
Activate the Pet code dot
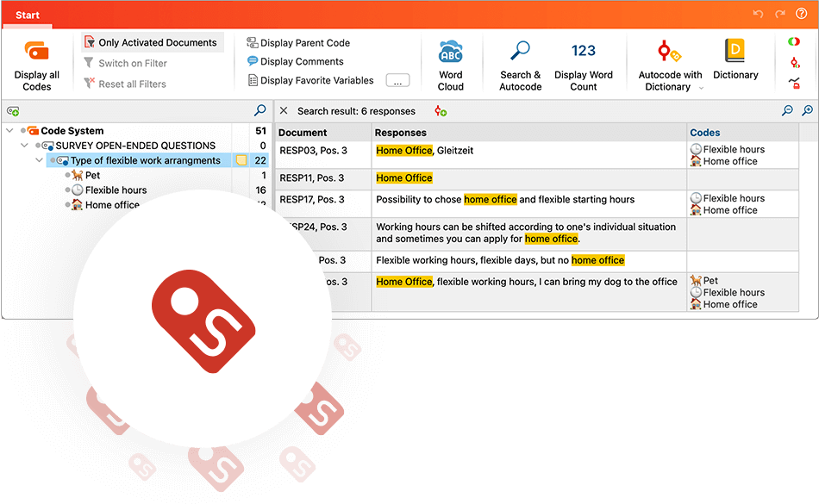click(x=68, y=175)
